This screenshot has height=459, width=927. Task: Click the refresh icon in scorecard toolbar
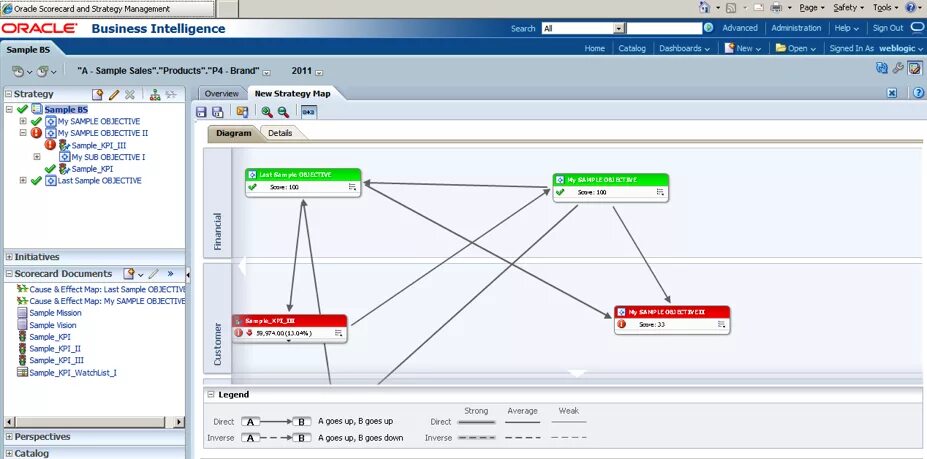coord(882,69)
